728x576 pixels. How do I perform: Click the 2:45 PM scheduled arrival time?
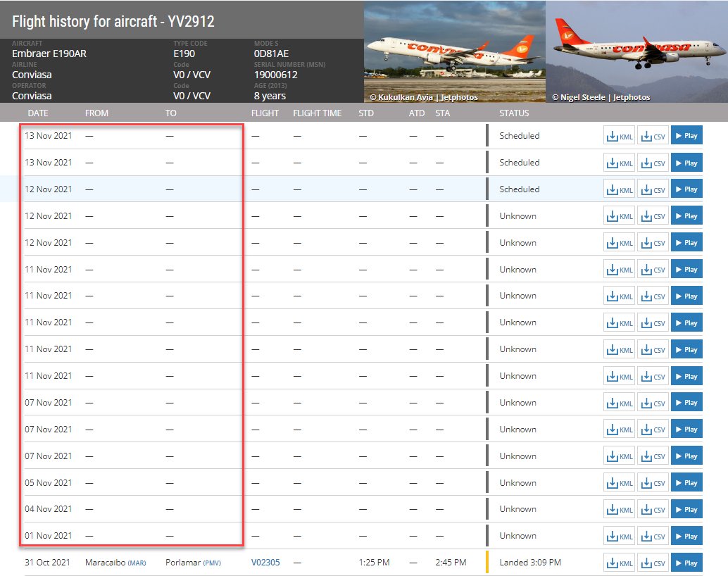pyautogui.click(x=451, y=563)
